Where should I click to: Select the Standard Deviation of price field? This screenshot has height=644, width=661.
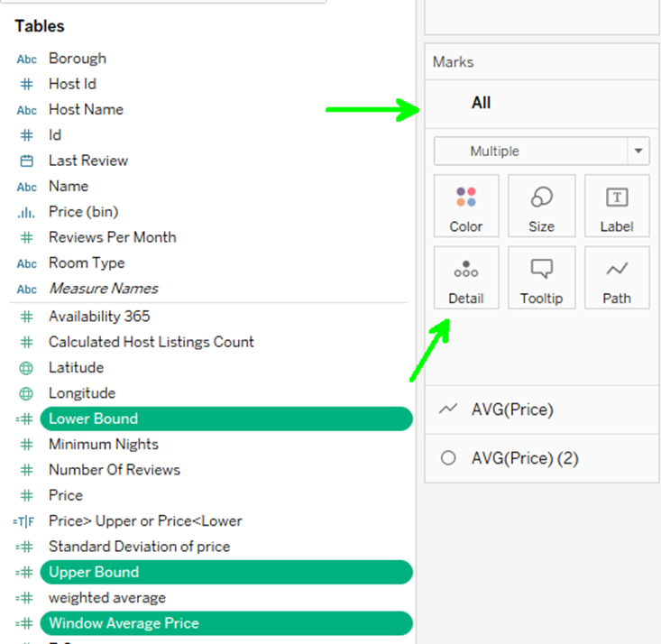point(139,547)
